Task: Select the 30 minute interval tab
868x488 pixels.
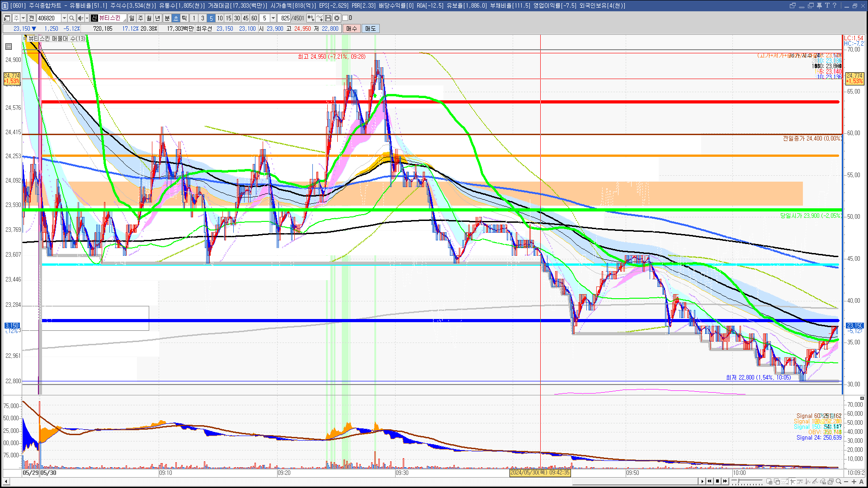Action: click(237, 18)
